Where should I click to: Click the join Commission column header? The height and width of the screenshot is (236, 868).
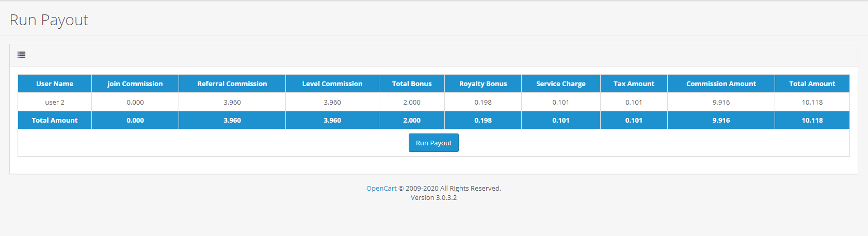pos(135,83)
